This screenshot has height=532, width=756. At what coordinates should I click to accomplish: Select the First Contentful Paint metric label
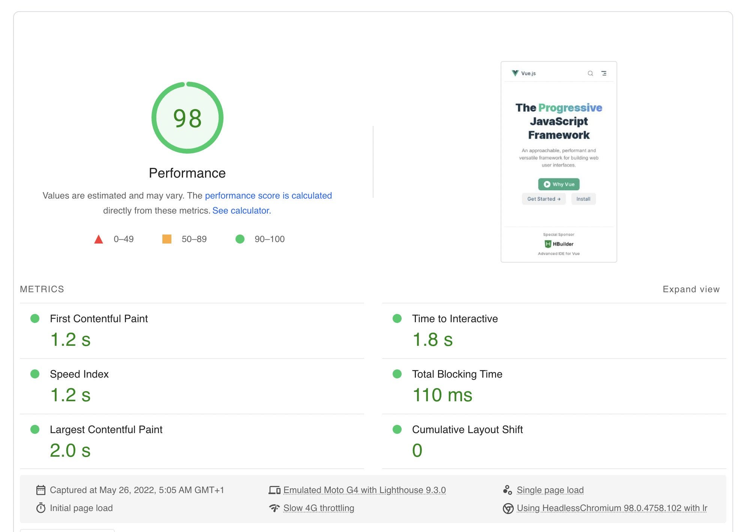[x=99, y=318]
